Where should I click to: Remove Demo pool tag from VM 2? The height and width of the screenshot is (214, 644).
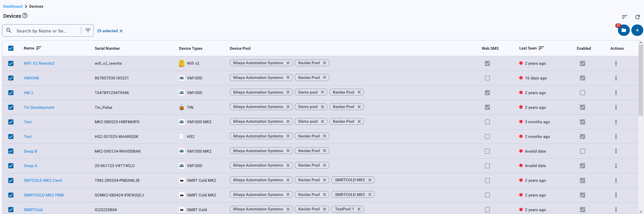[323, 92]
